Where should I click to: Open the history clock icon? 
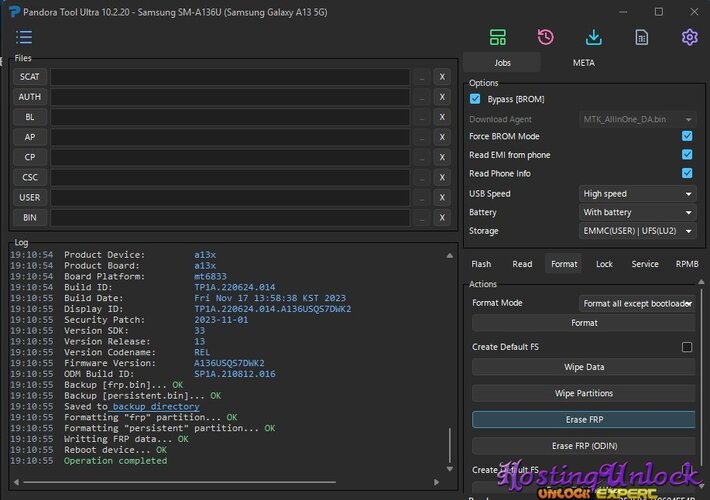point(546,37)
